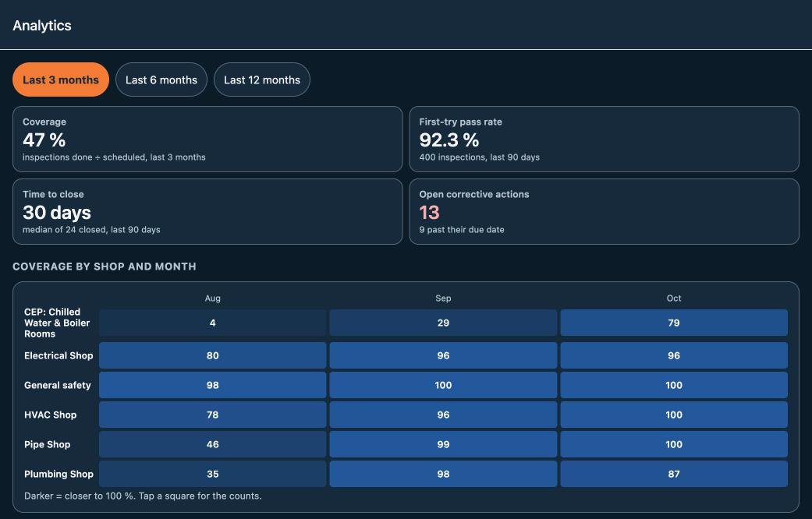Tap Plumbing Shop Oct square showing 87
812x519 pixels.
coord(674,474)
